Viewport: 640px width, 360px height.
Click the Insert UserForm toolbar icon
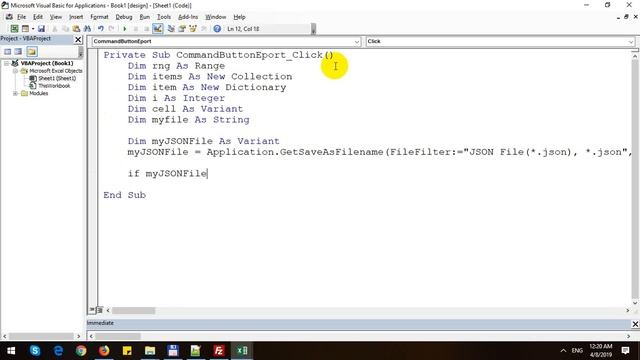click(x=25, y=29)
